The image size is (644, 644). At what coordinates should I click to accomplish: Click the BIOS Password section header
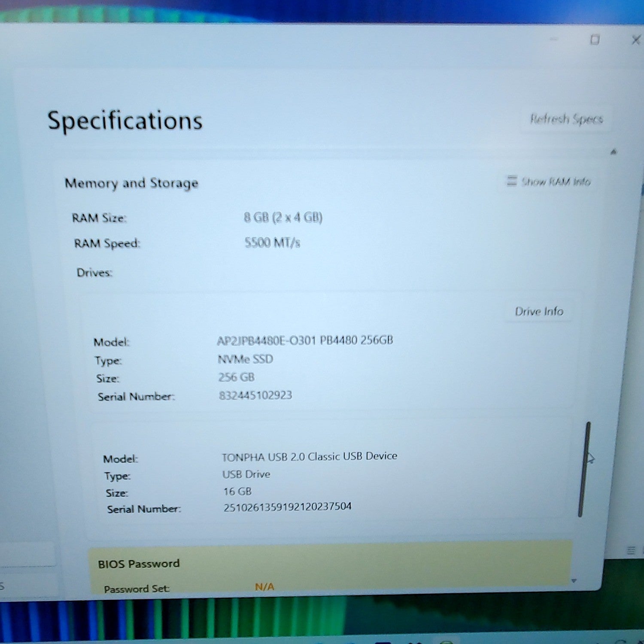pyautogui.click(x=139, y=564)
